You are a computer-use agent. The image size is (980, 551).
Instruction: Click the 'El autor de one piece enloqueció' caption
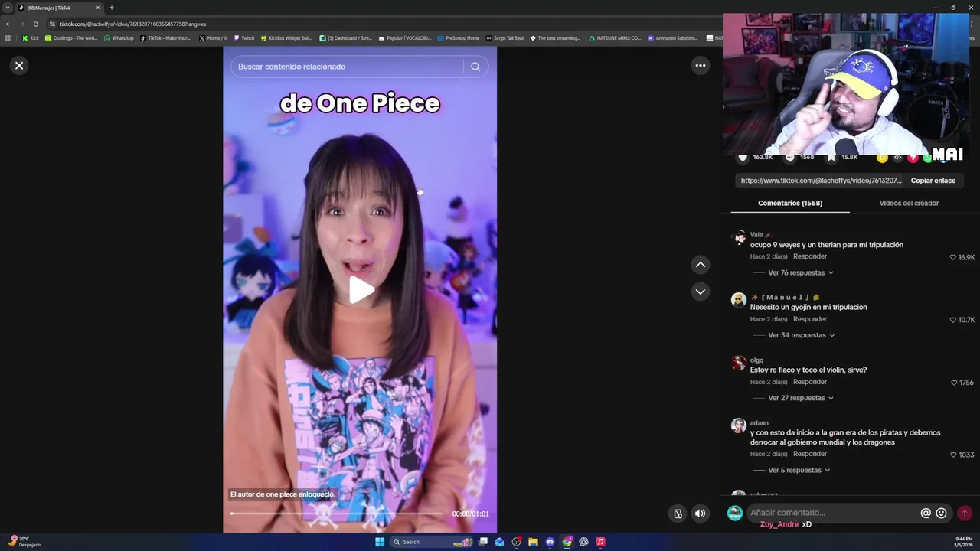click(283, 494)
